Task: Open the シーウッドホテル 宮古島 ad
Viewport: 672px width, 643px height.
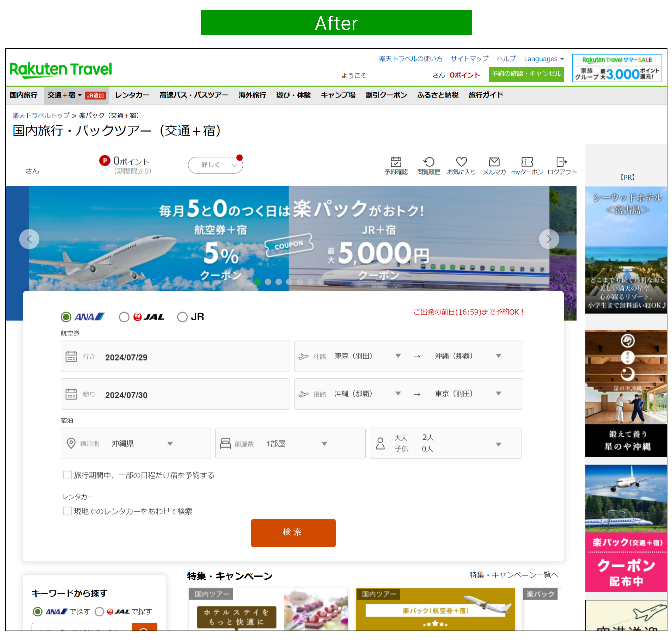Action: coord(626,249)
